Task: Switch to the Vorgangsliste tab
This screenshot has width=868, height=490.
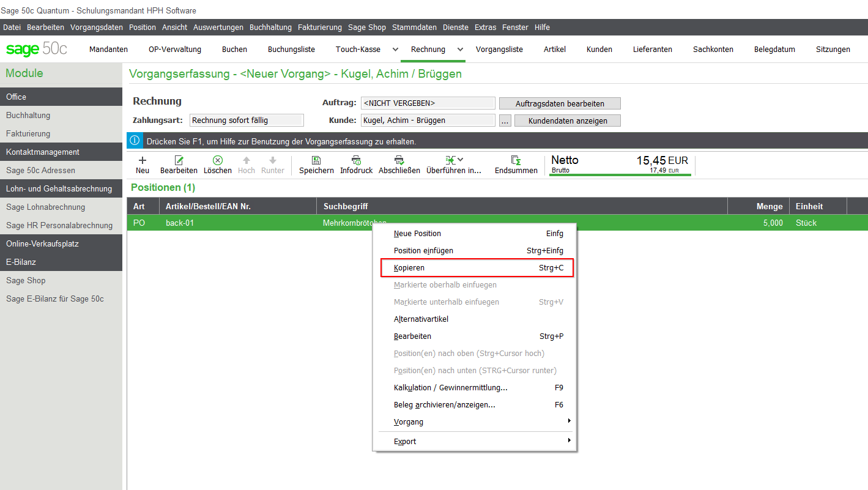Action: click(499, 50)
